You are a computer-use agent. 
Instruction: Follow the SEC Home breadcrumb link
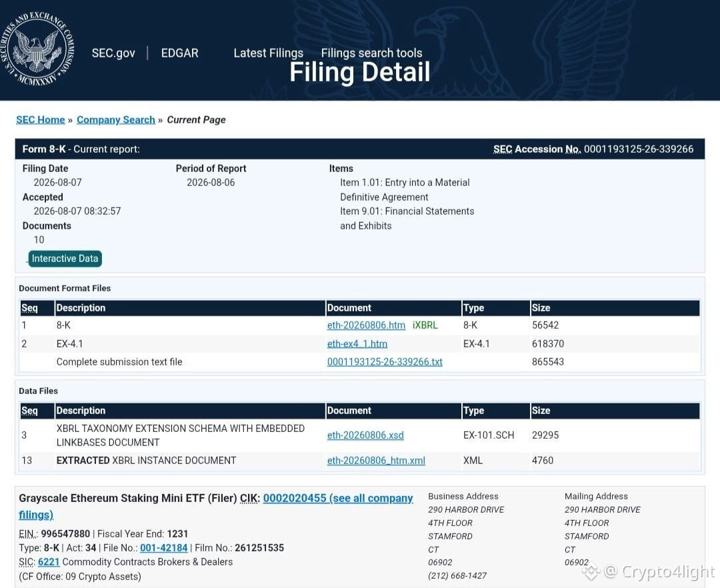pyautogui.click(x=41, y=120)
